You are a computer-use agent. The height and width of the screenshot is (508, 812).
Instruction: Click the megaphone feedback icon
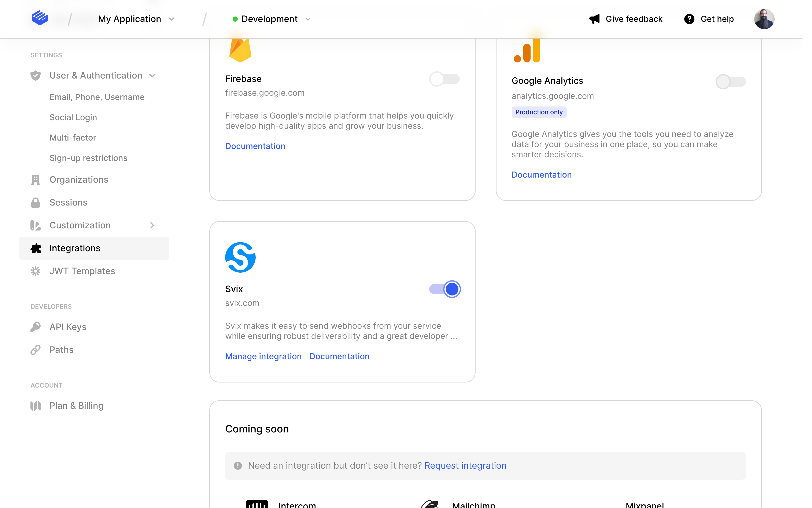594,19
